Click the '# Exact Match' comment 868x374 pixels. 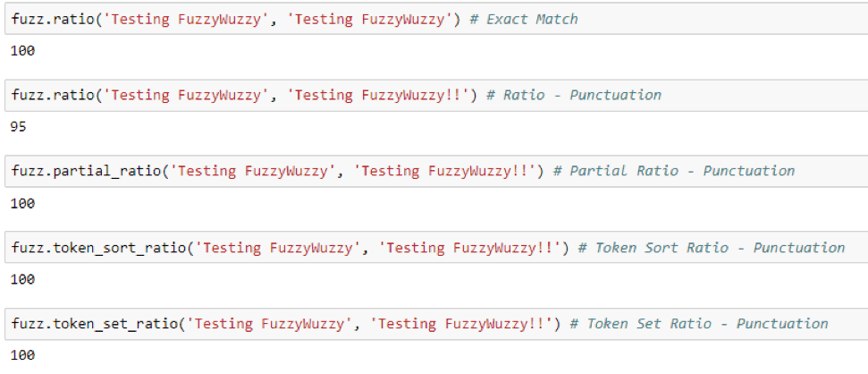(523, 20)
